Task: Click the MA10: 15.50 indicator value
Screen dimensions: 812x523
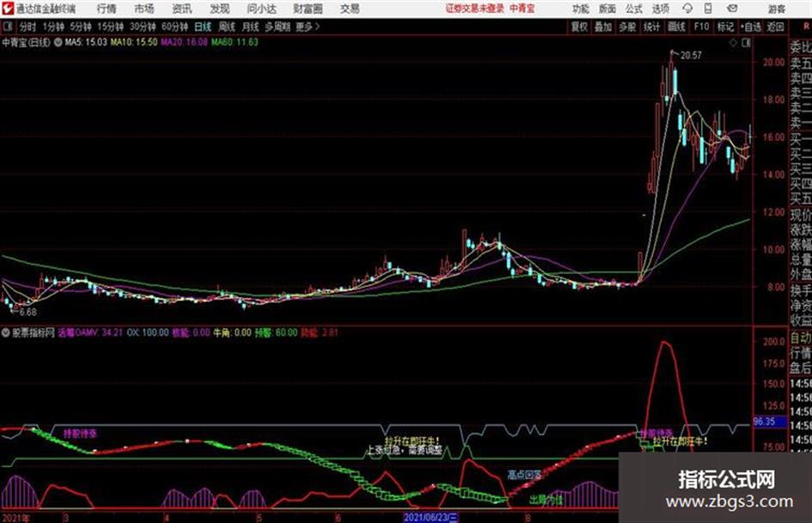Action: click(133, 42)
